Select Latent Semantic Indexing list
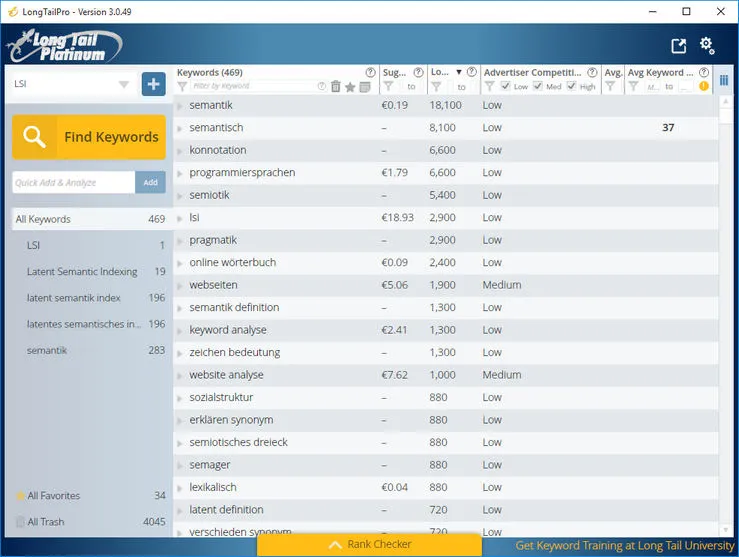The image size is (739, 557). click(90, 271)
